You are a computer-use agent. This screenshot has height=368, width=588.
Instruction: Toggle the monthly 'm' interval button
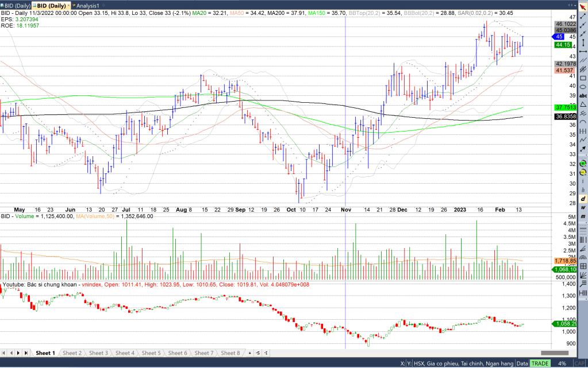583,216
